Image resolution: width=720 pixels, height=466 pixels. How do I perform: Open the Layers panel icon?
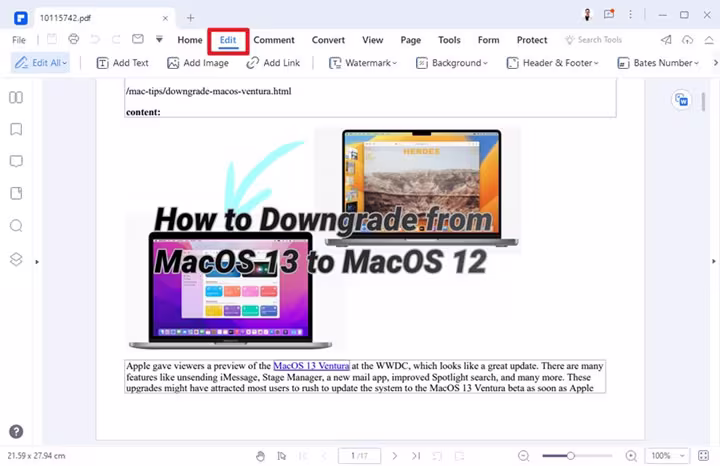[16, 259]
